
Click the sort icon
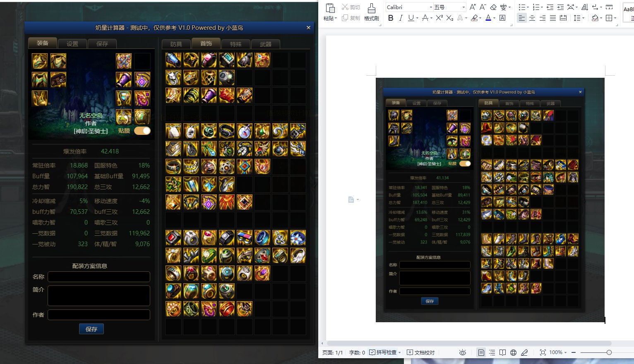coord(585,7)
